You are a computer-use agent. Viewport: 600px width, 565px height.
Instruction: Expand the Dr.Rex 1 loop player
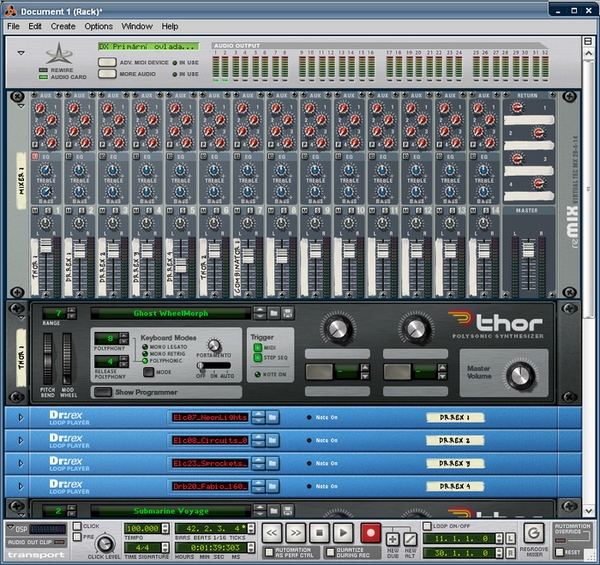pos(21,417)
